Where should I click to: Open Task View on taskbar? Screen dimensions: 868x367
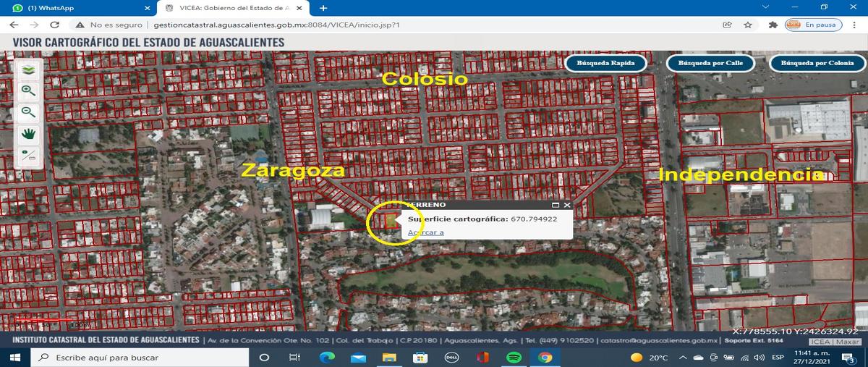[x=294, y=358]
